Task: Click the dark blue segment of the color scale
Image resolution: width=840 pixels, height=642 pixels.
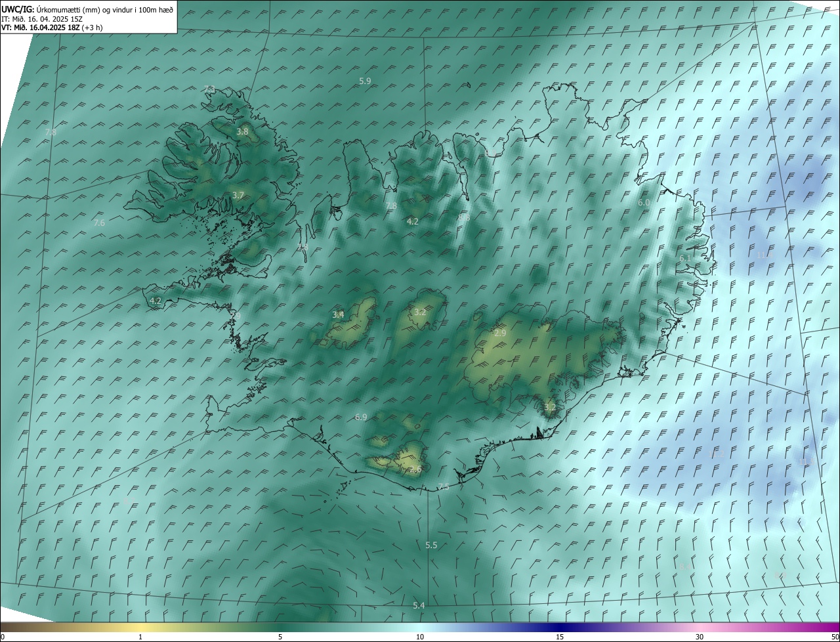Action: click(560, 628)
